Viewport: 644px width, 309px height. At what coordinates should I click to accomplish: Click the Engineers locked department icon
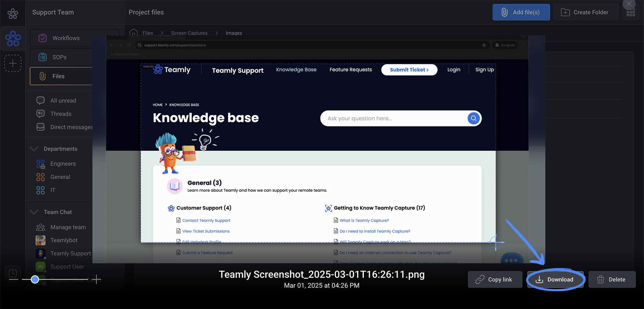(41, 164)
